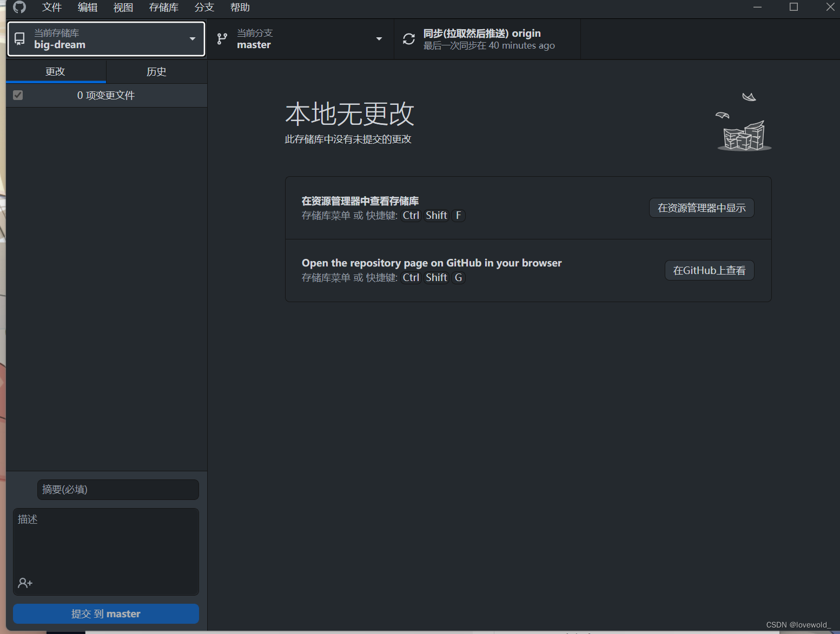Click the 此存储库中没有未提交的更改 text
The width and height of the screenshot is (840, 634).
pyautogui.click(x=348, y=139)
